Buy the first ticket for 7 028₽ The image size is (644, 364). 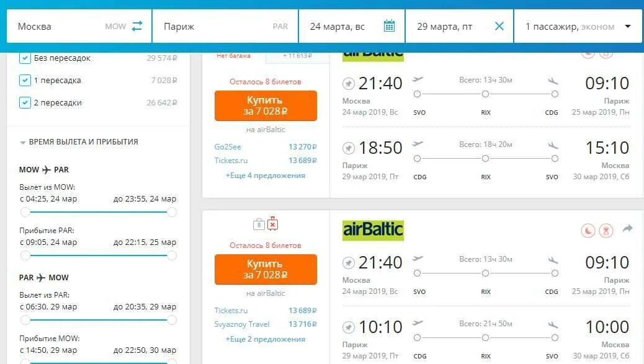coord(266,106)
